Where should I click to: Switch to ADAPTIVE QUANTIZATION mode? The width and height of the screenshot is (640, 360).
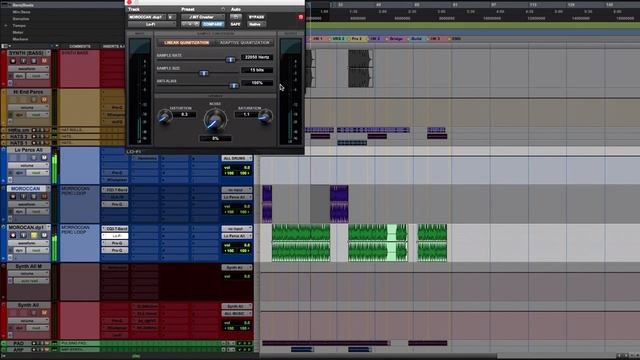244,42
